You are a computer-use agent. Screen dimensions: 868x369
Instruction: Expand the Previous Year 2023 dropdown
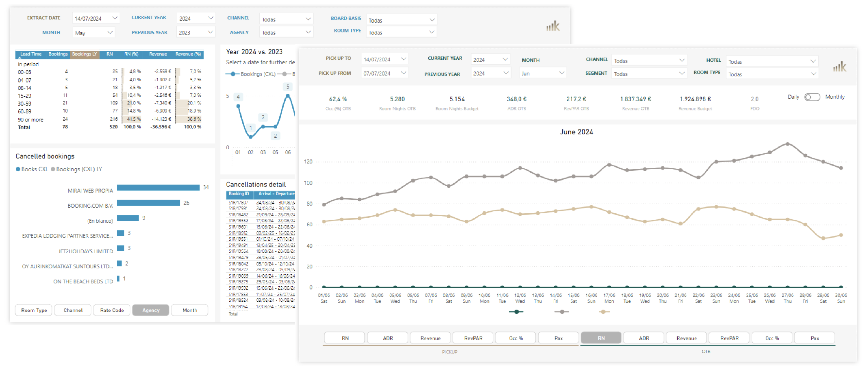pyautogui.click(x=196, y=32)
